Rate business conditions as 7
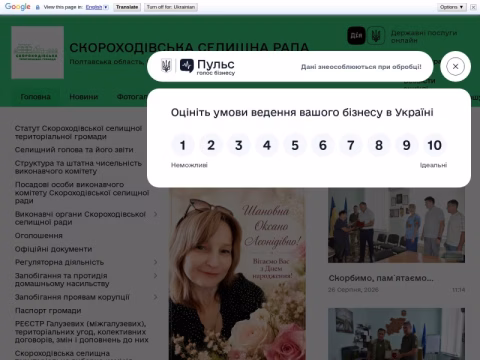 [x=351, y=145]
